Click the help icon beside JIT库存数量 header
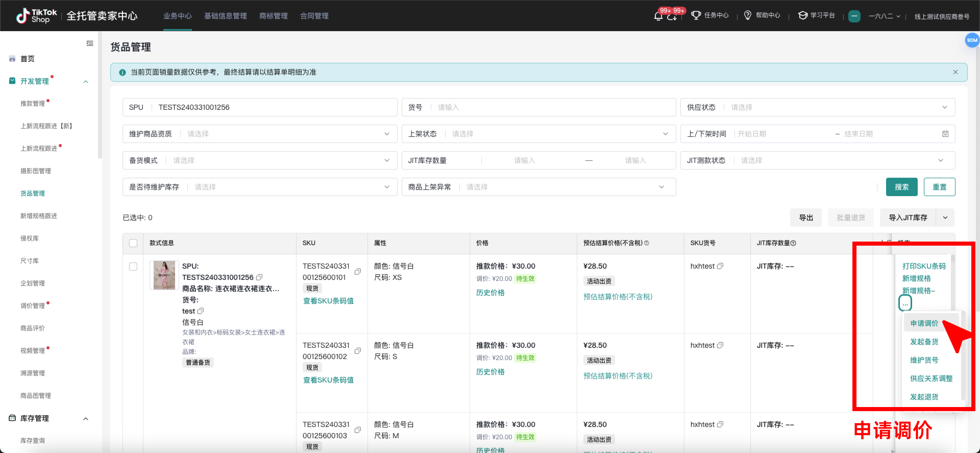Image resolution: width=980 pixels, height=453 pixels. click(793, 243)
